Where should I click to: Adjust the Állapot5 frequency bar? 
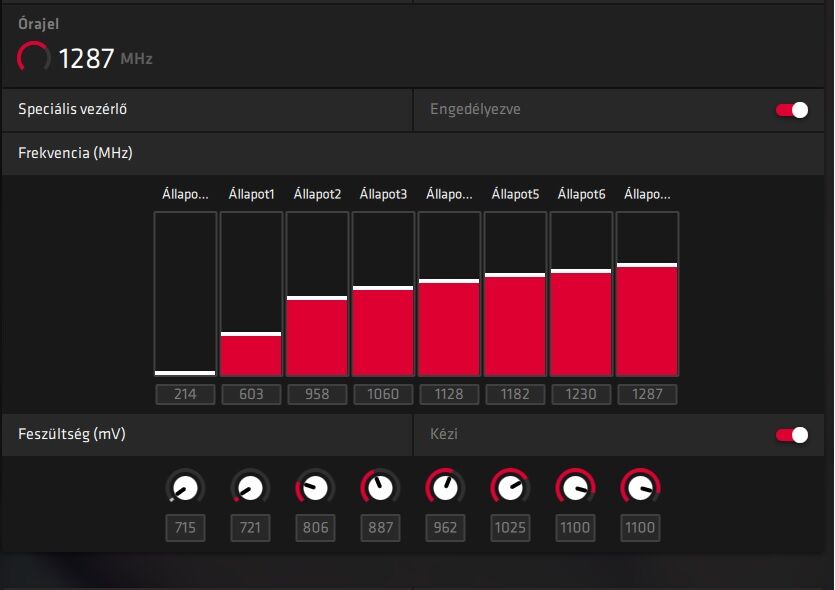[x=515, y=294]
